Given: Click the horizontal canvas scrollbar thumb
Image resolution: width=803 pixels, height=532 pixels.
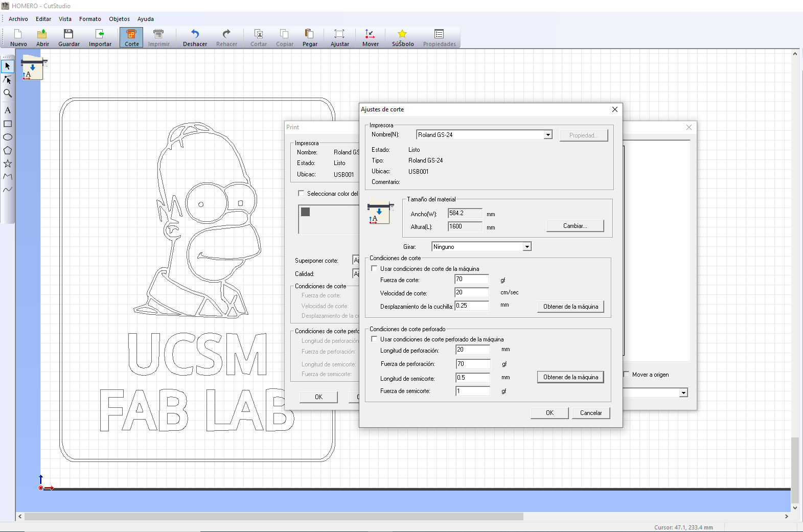Looking at the screenshot, I should pyautogui.click(x=274, y=517).
